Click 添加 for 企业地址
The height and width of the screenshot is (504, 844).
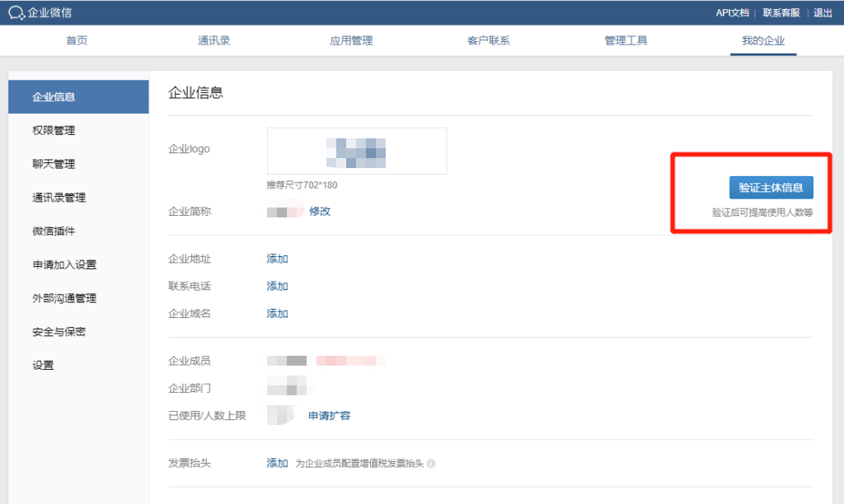[277, 259]
